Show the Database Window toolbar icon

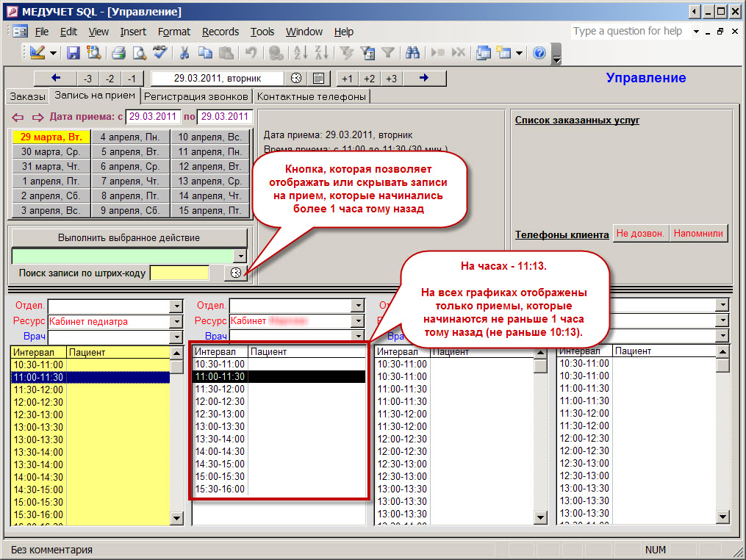tap(484, 52)
